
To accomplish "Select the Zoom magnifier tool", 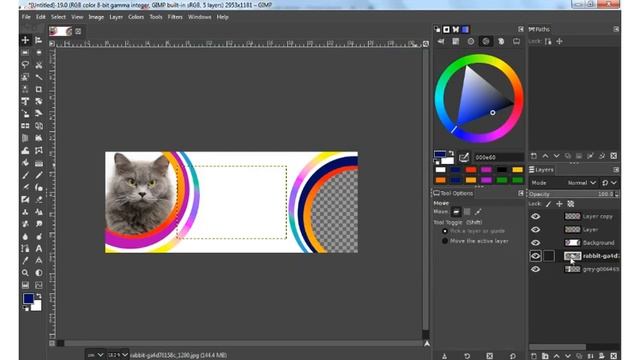I will coord(25,273).
